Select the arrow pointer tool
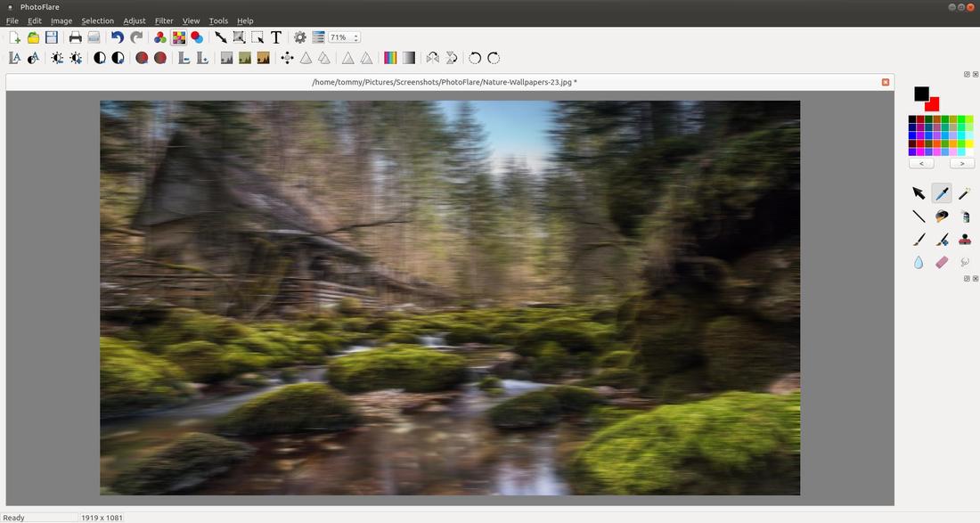 point(919,193)
